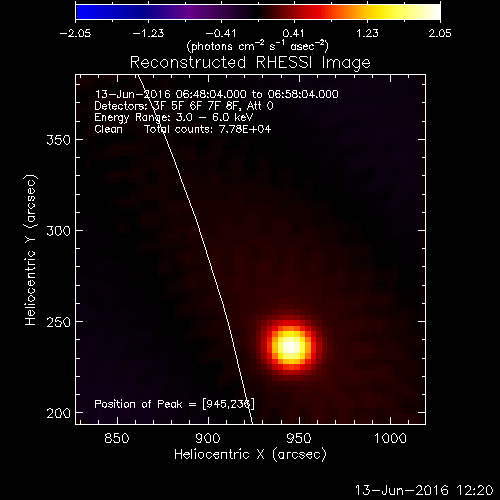Click the 'Total counts: 7.78E+04' text

click(208, 129)
